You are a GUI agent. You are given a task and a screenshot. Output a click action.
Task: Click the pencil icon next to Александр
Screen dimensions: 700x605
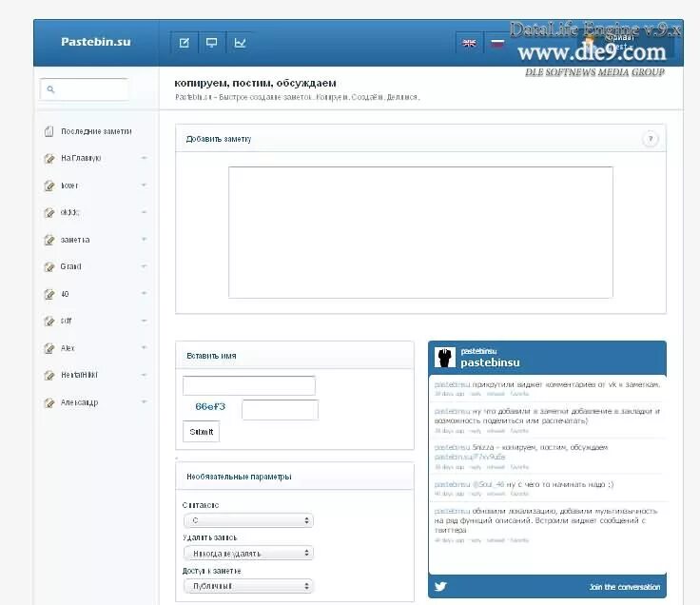point(49,402)
